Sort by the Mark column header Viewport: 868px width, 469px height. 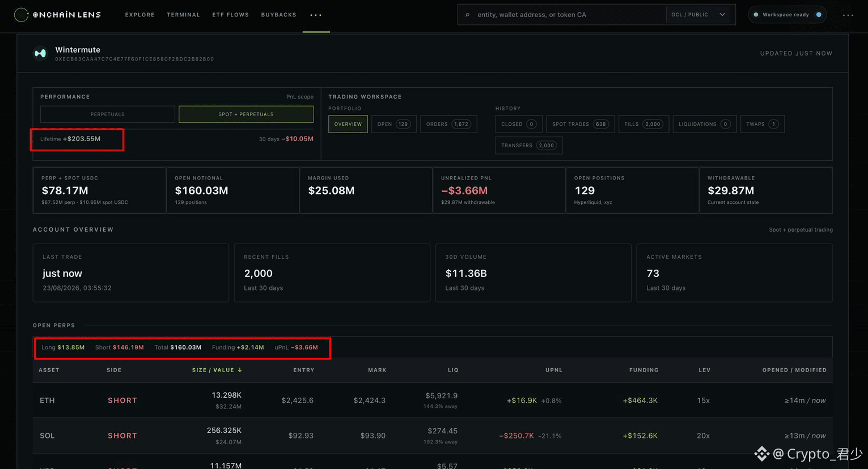click(377, 370)
